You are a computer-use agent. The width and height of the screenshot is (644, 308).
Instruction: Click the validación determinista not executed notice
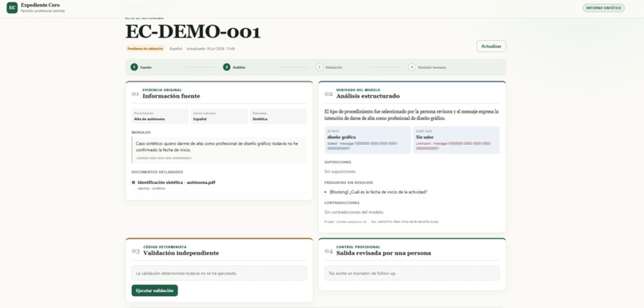[x=219, y=273]
